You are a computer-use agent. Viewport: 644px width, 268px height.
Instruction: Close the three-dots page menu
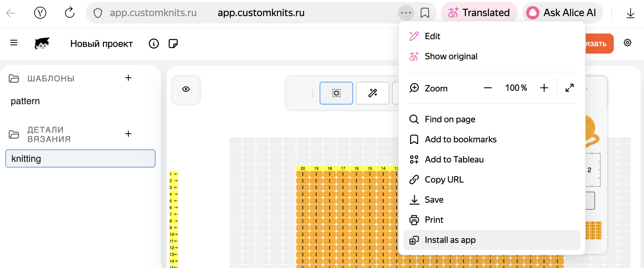[406, 13]
